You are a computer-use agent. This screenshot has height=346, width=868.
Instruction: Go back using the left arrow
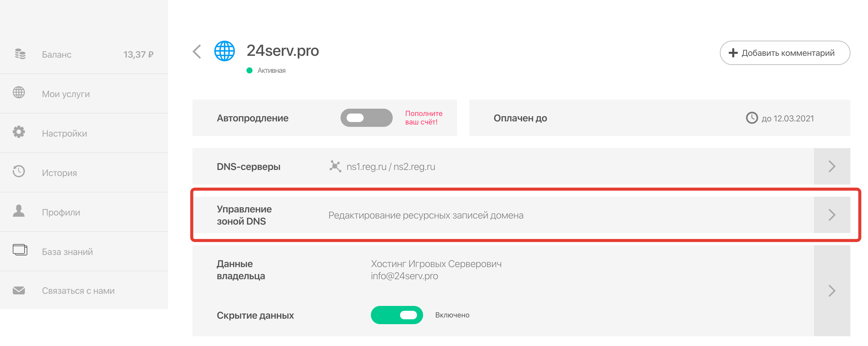click(197, 52)
